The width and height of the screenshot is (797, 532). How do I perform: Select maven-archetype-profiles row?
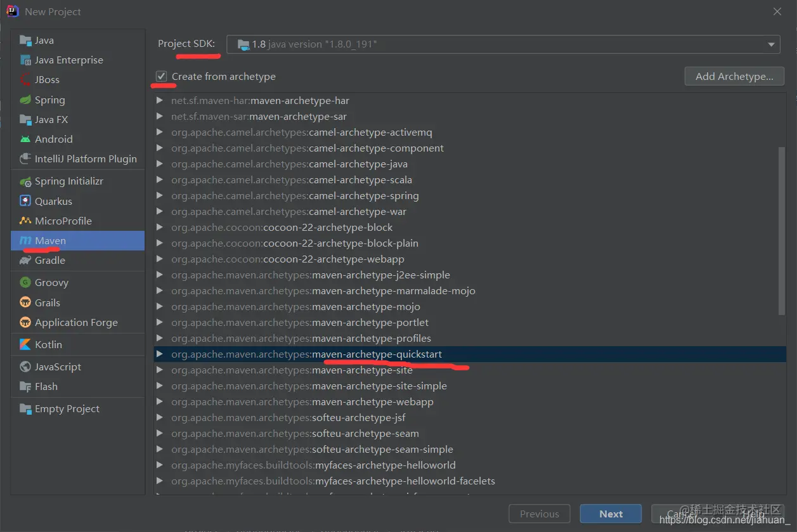point(470,338)
